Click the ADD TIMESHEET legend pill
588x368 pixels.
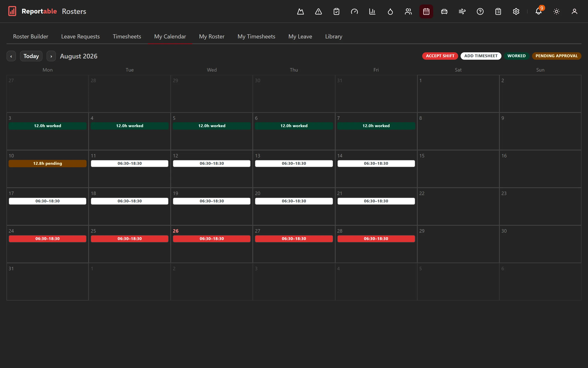(481, 56)
